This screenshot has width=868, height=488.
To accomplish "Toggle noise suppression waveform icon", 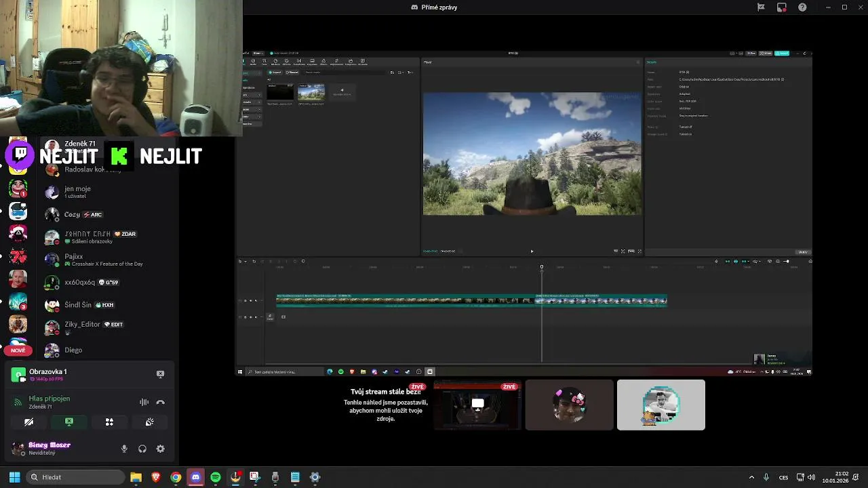I will point(144,402).
